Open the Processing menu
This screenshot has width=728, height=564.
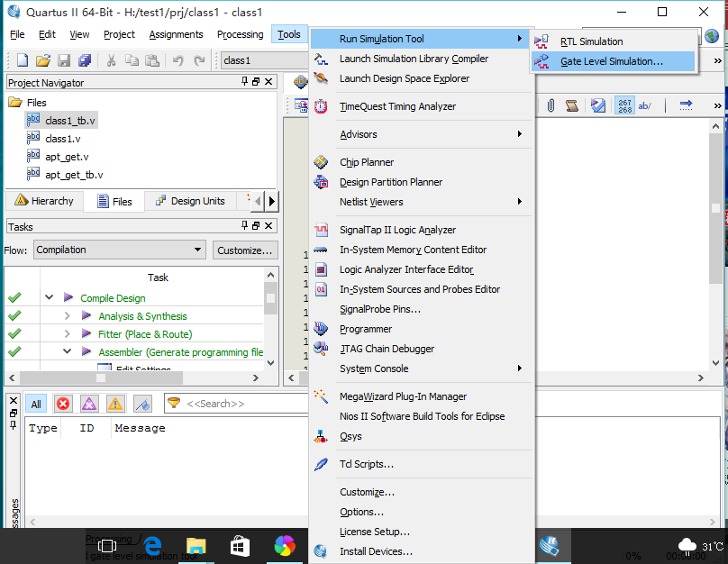(240, 34)
